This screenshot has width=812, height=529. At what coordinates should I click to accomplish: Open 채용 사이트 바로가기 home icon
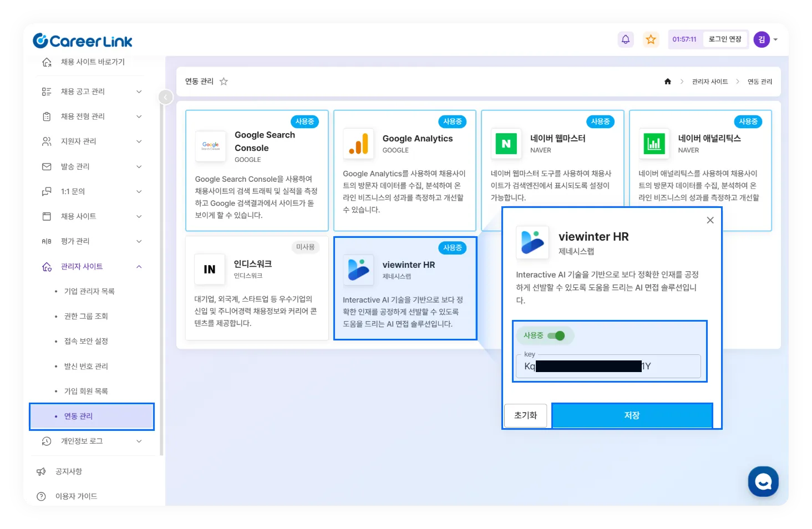click(x=47, y=62)
